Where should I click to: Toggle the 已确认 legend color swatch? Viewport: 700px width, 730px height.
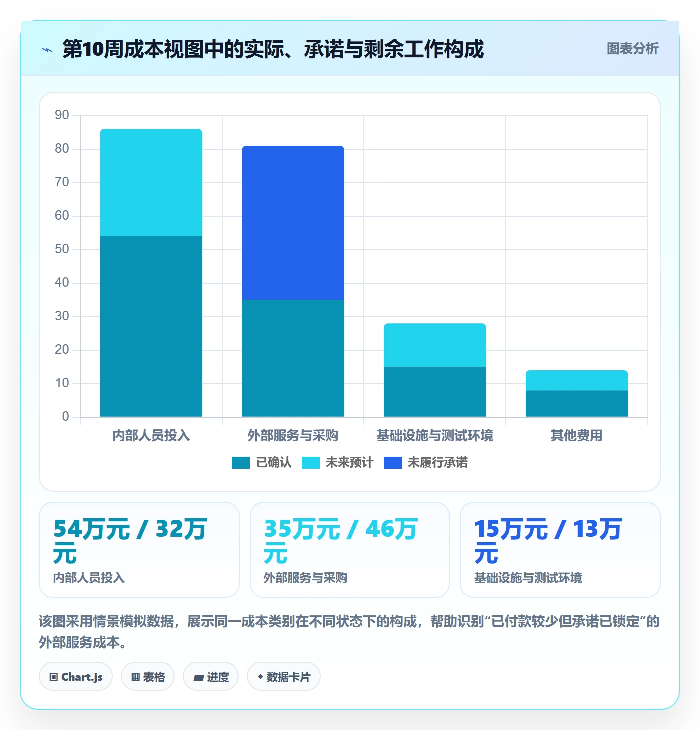(x=240, y=463)
